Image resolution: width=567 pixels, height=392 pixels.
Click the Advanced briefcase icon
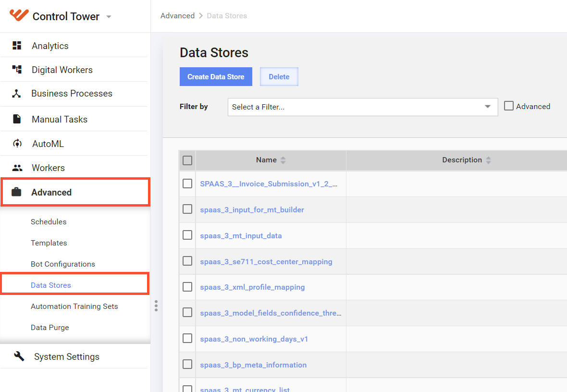click(x=16, y=192)
